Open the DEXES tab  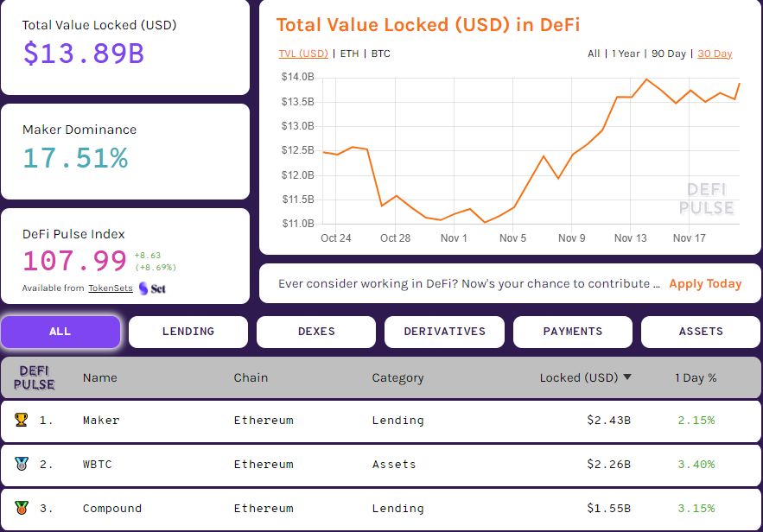(x=315, y=332)
